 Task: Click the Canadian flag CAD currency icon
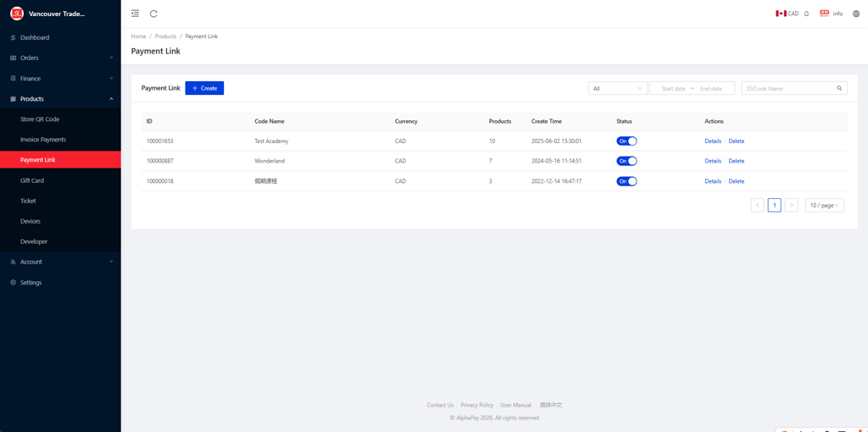781,14
